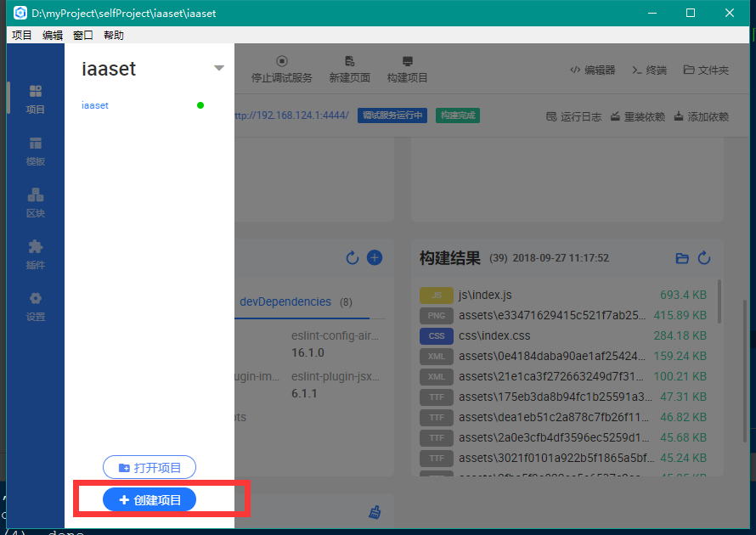Switch to the devDependencies tab

pyautogui.click(x=296, y=301)
